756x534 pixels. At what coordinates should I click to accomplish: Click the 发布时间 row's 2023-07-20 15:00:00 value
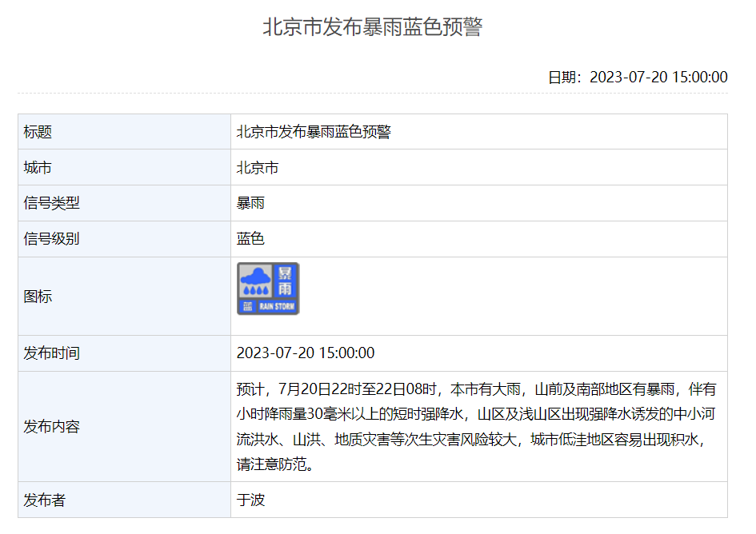tap(306, 353)
